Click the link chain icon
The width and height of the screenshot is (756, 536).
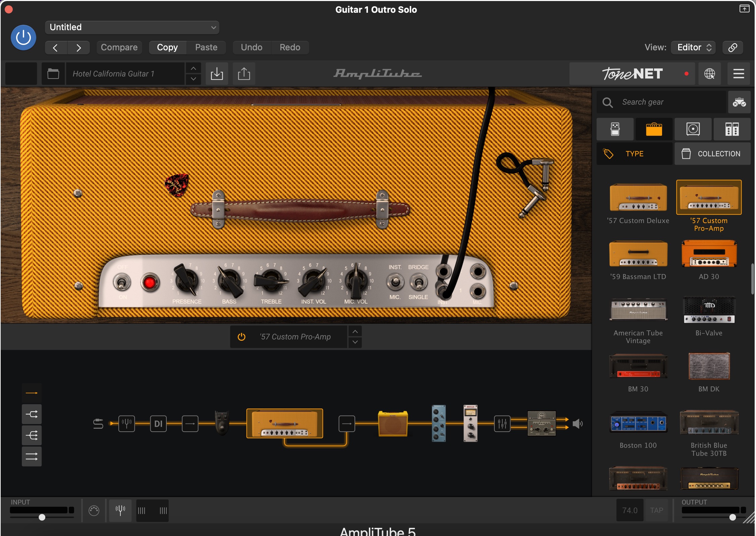point(733,47)
